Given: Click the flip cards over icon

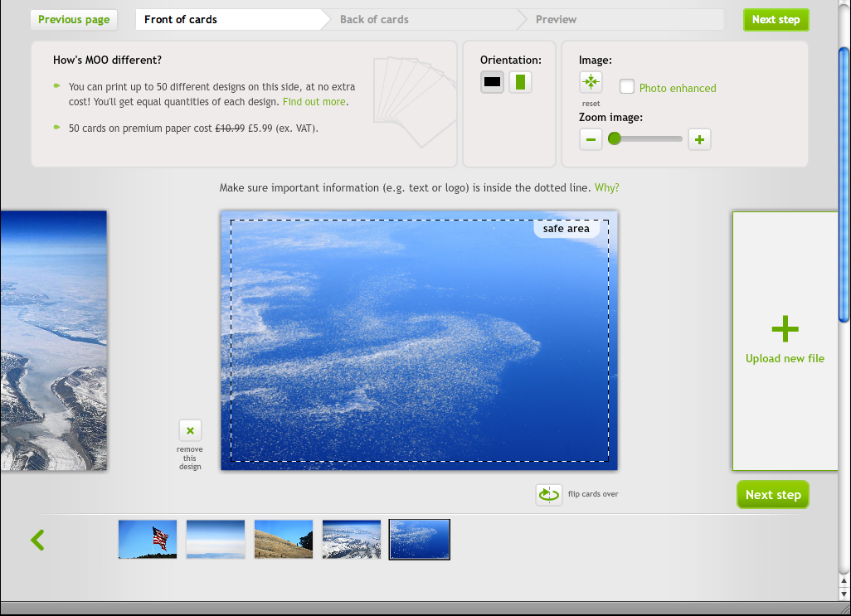Looking at the screenshot, I should pos(548,494).
